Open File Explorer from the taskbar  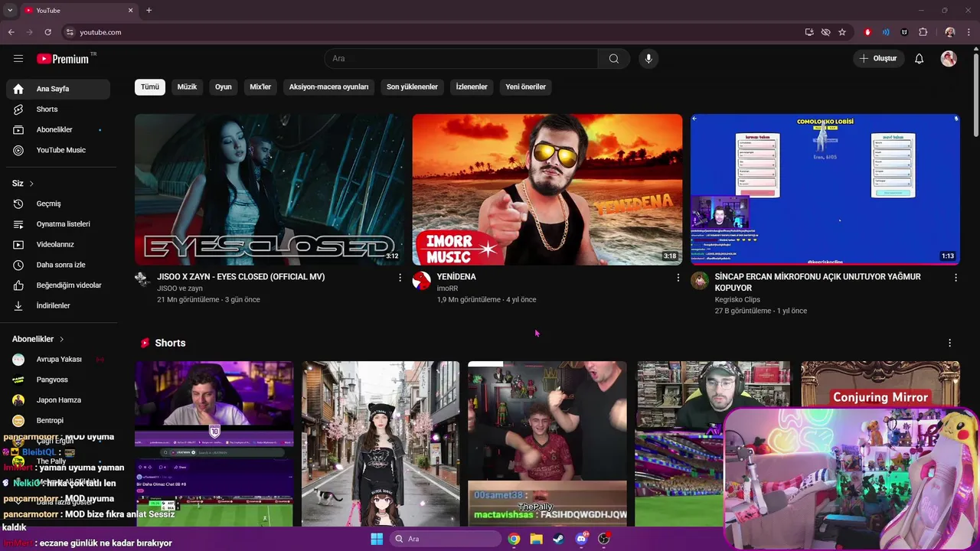(x=536, y=539)
